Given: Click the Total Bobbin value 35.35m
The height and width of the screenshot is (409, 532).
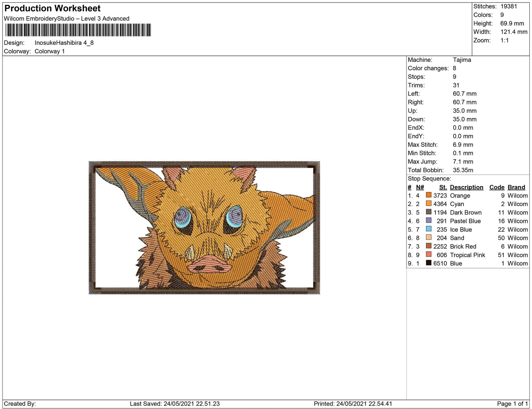Looking at the screenshot, I should 463,170.
